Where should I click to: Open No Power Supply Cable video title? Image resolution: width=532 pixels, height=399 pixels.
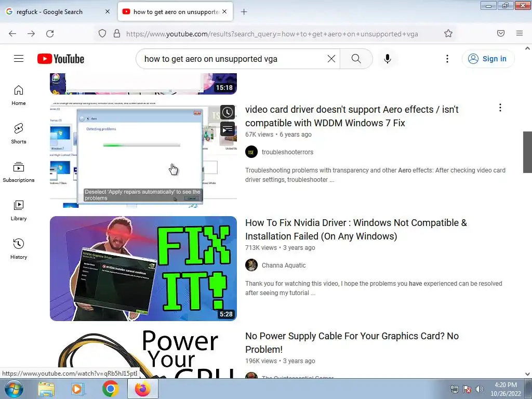[352, 343]
